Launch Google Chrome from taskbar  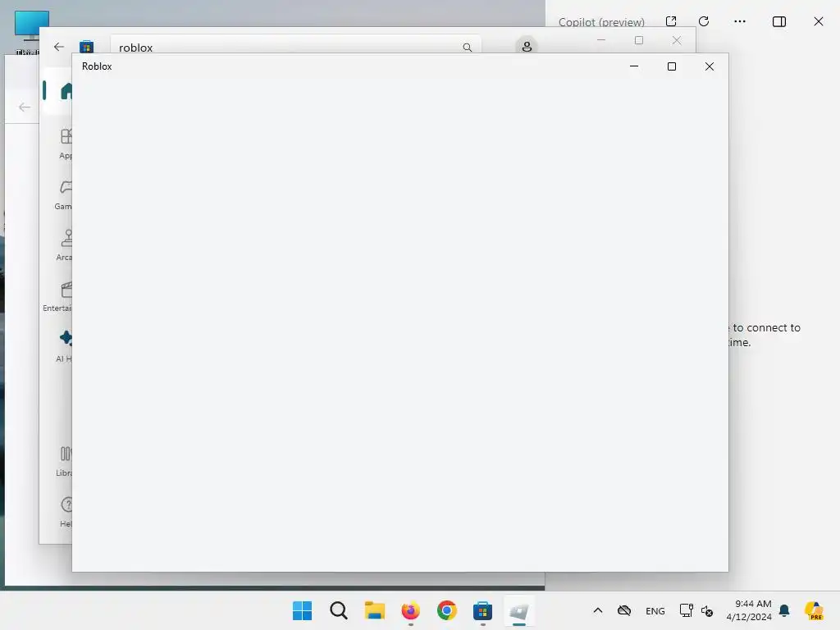447,610
